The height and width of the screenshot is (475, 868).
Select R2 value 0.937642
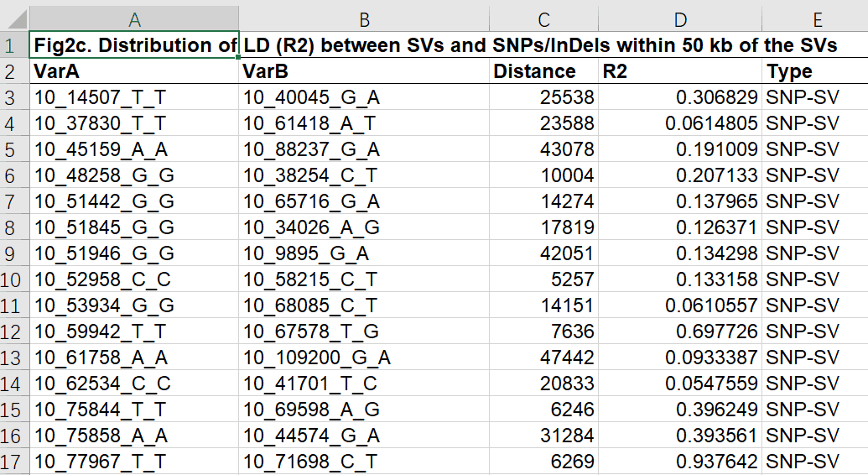[x=680, y=461]
